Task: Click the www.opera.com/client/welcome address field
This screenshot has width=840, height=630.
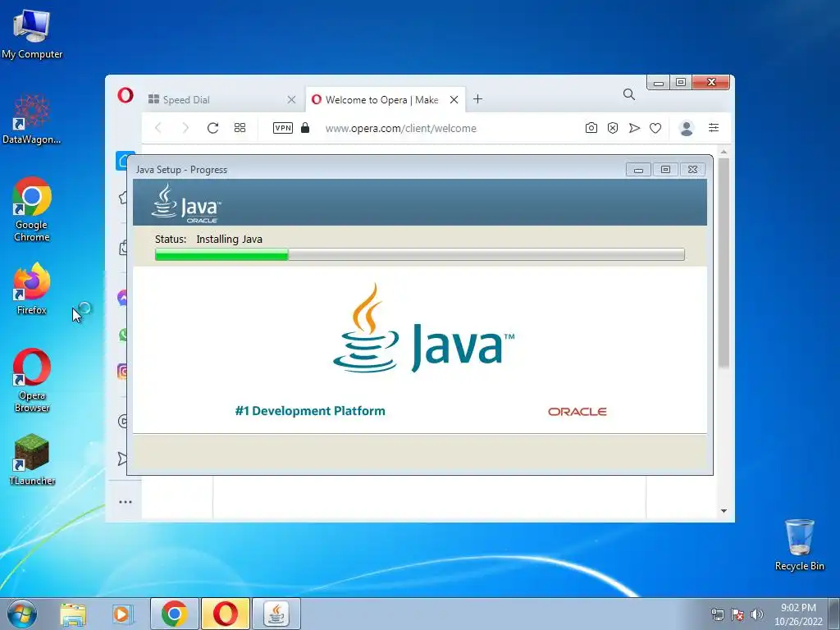Action: [x=400, y=129]
